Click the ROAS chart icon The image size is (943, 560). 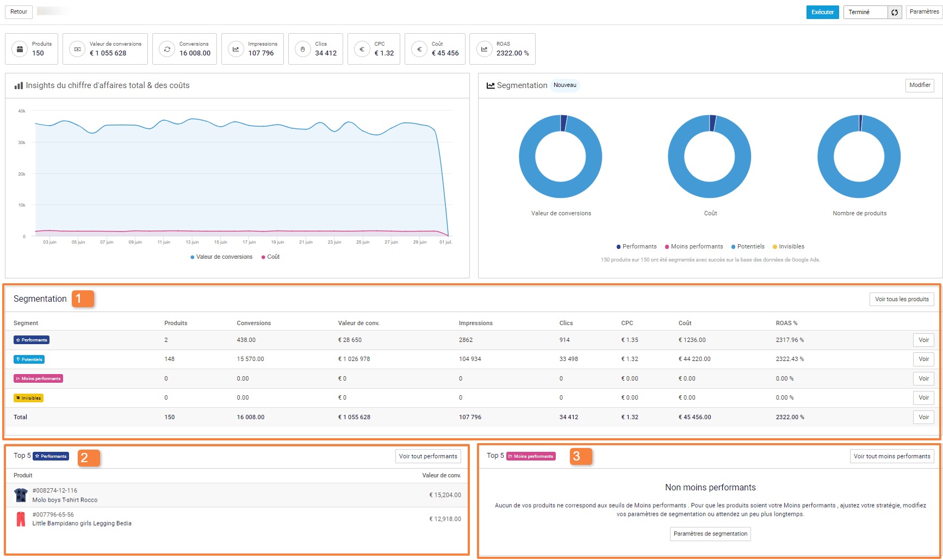click(x=483, y=49)
